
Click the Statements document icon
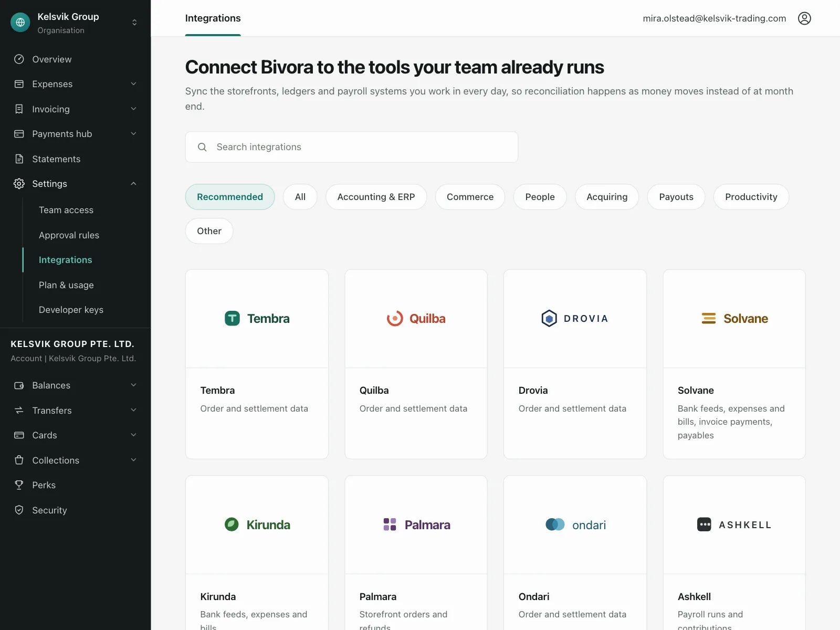tap(19, 159)
